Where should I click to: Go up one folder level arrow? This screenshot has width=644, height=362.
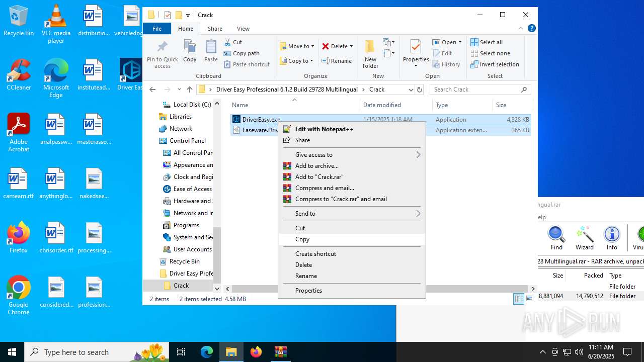click(x=190, y=89)
